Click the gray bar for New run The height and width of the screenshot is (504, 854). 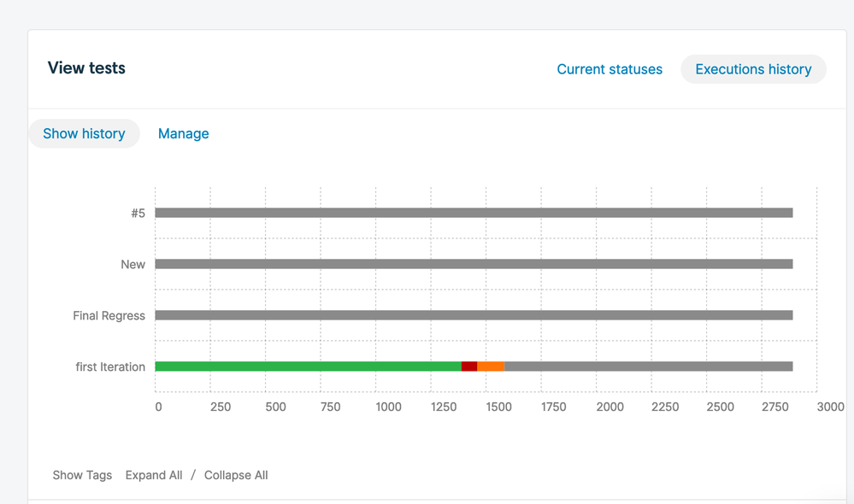tap(474, 264)
